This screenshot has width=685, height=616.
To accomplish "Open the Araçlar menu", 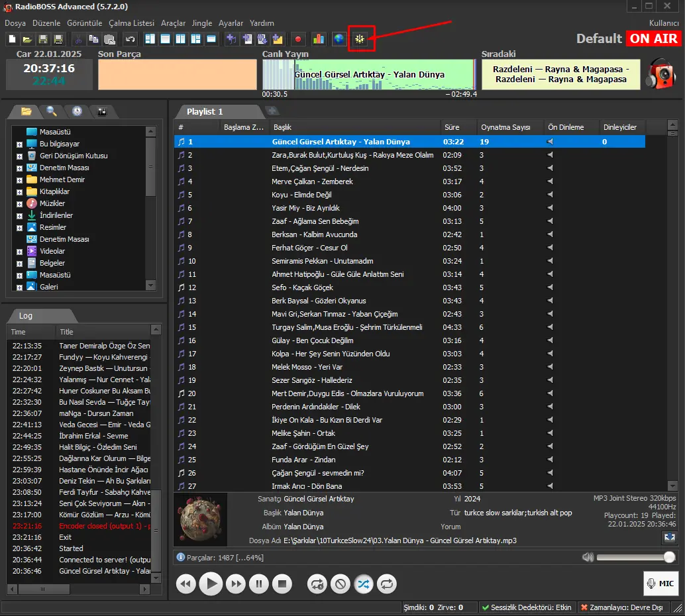I will (x=173, y=23).
